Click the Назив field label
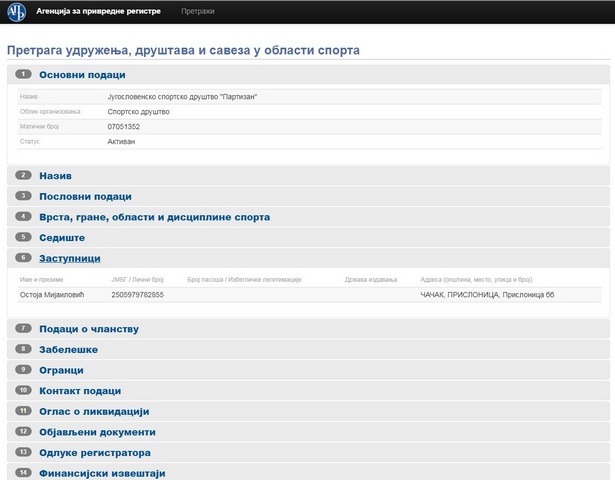615x480 pixels. point(29,96)
